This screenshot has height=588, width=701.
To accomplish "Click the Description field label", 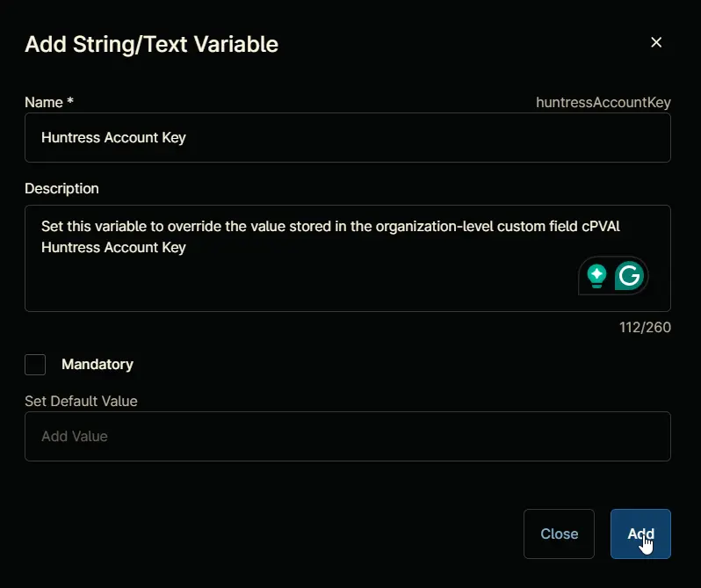I will [x=61, y=189].
